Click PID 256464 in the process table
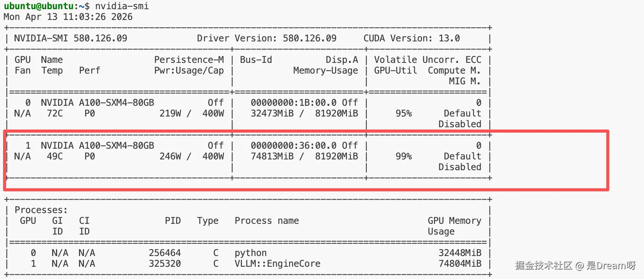 [165, 253]
